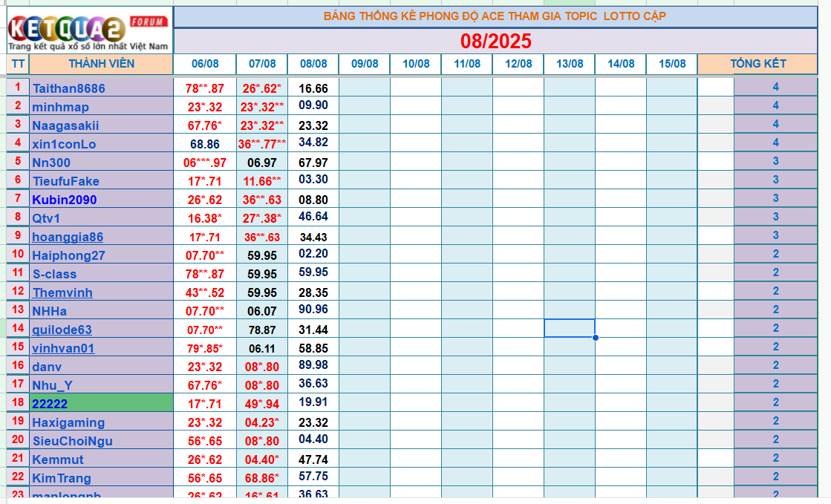This screenshot has width=831, height=504.
Task: Select cell '06***.97' in Nn300 row
Action: 205,162
